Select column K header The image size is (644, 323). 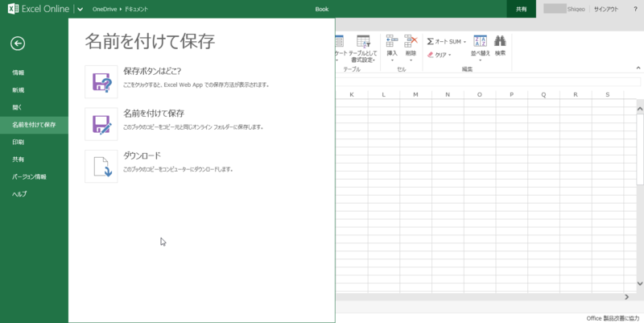tap(352, 94)
